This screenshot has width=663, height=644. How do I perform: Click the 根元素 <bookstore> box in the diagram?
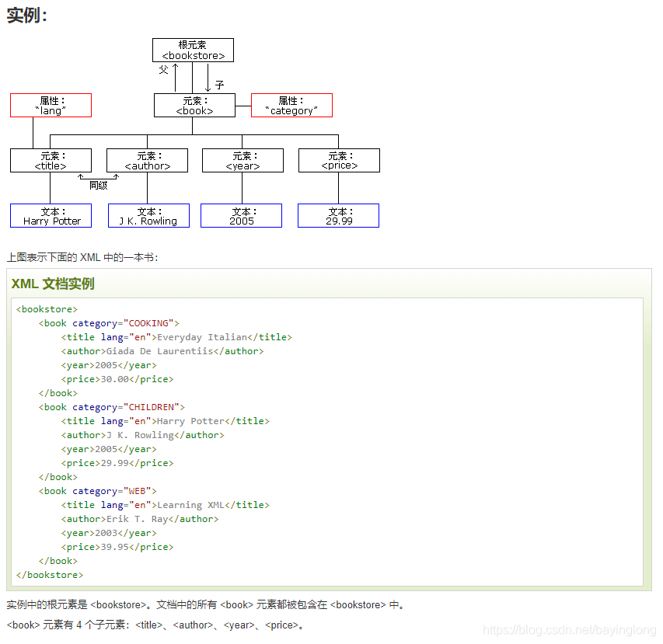point(193,49)
